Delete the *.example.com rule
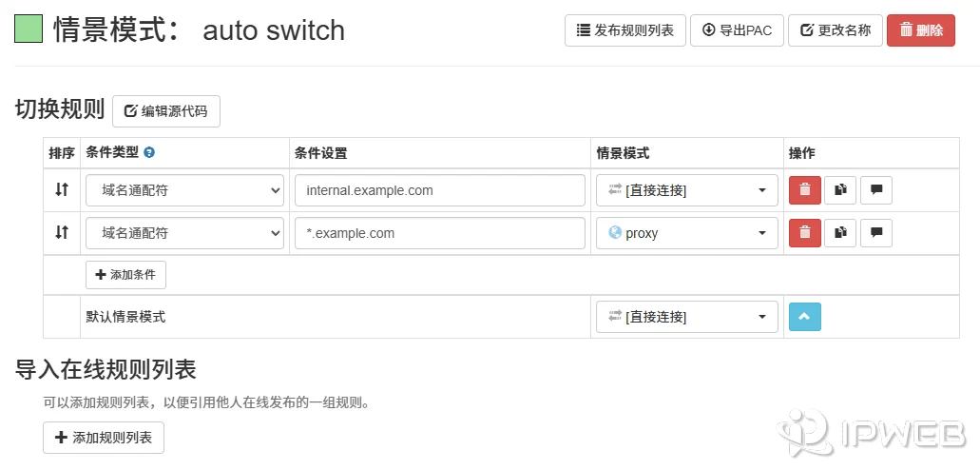Screen dimensions: 980x470 click(805, 233)
